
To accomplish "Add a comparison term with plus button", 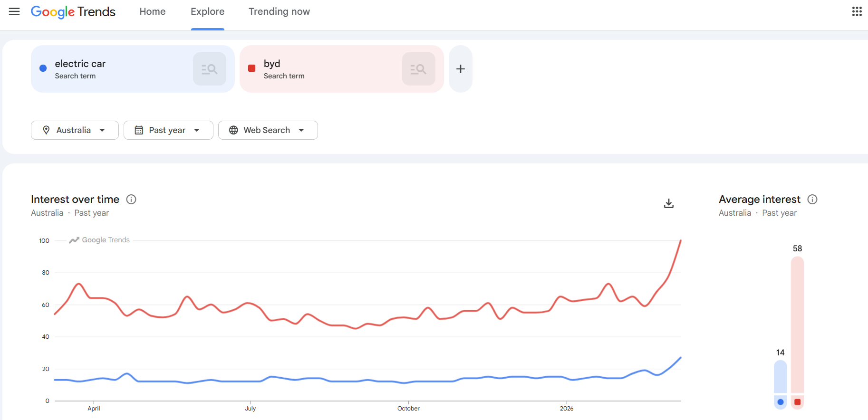I will 460,69.
